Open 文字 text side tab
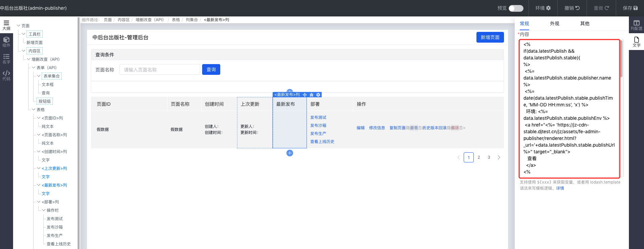 click(636, 42)
